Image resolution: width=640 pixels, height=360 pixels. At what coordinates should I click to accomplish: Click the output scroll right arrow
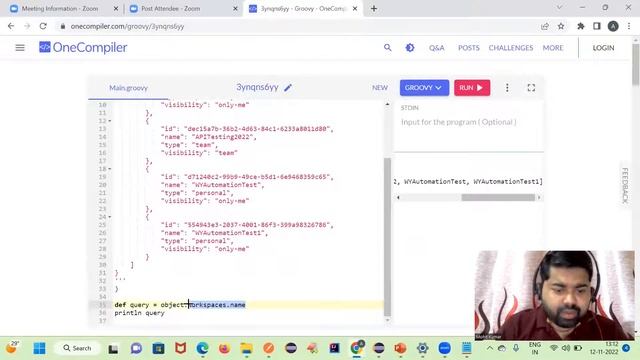click(x=539, y=198)
